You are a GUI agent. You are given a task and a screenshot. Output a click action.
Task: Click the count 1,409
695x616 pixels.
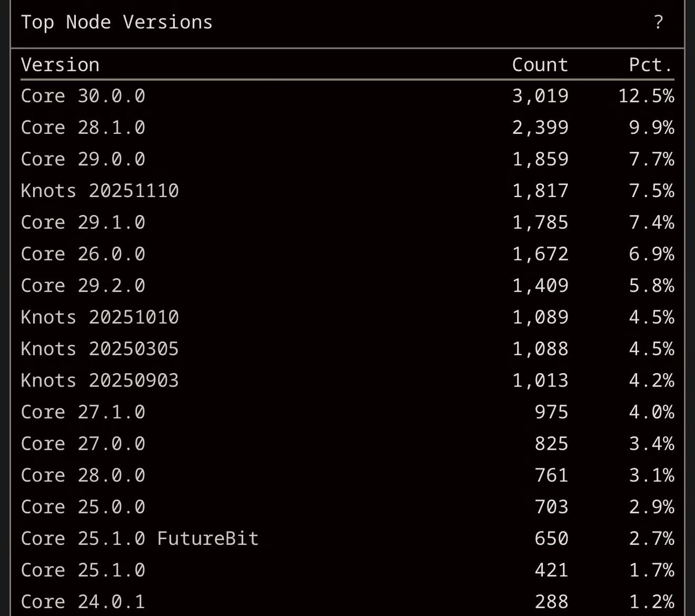click(x=540, y=286)
